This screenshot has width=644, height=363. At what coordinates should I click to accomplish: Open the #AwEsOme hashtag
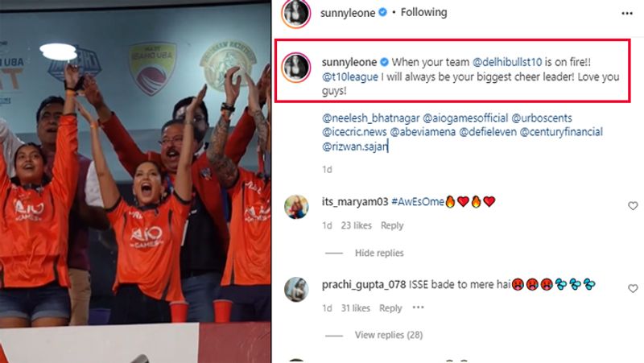(x=418, y=201)
